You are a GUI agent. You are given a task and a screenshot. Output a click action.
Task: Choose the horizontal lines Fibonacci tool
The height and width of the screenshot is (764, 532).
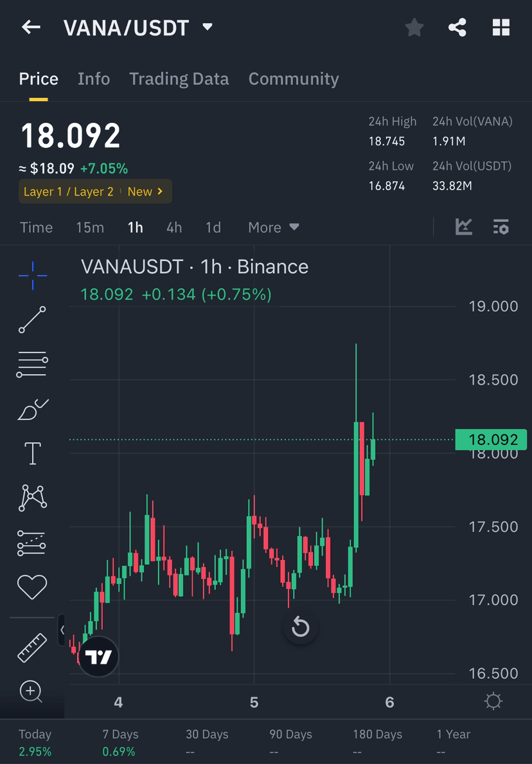pyautogui.click(x=32, y=364)
